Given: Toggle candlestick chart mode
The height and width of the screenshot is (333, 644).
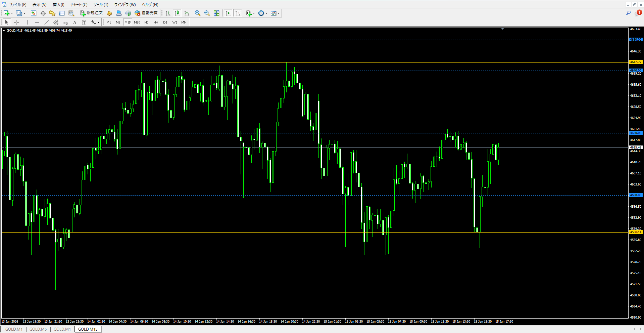Looking at the screenshot, I should (177, 13).
